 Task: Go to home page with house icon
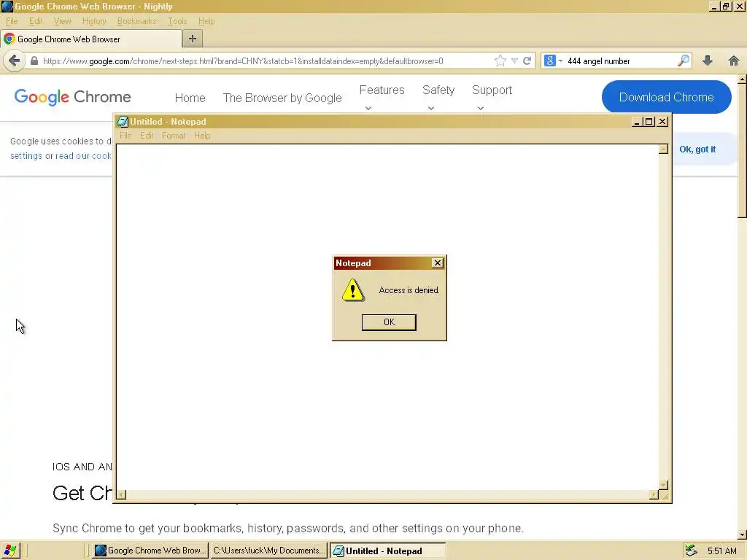[734, 61]
